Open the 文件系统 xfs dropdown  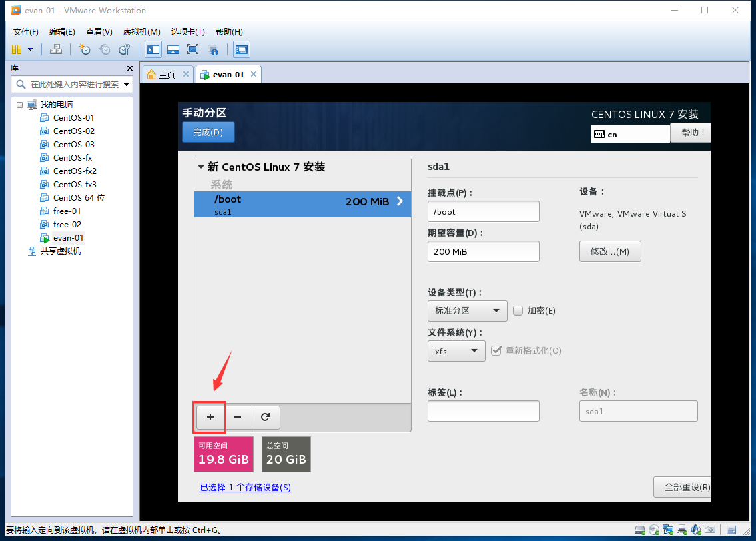pyautogui.click(x=456, y=351)
